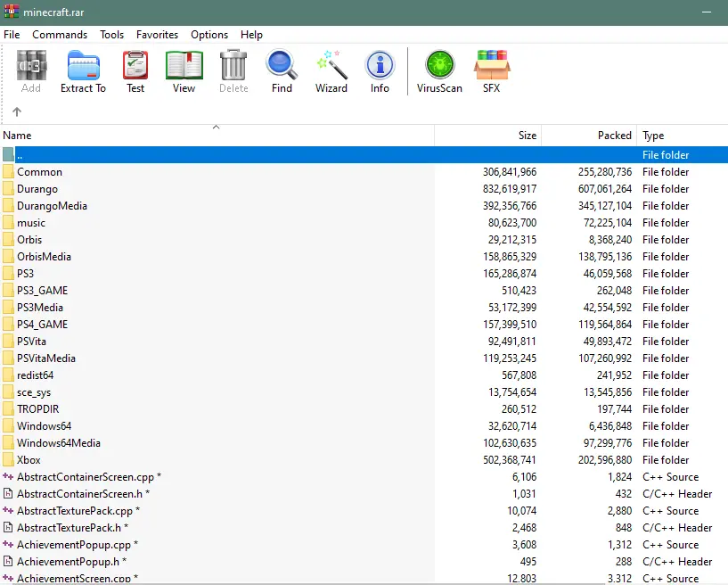Screen dimensions: 728x585
Task: Sort files by the Name column header
Action: (217, 136)
